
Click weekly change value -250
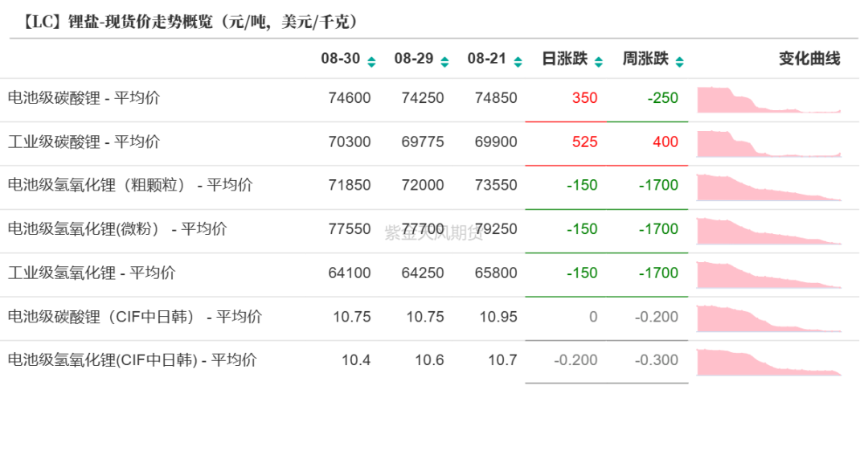coord(662,98)
